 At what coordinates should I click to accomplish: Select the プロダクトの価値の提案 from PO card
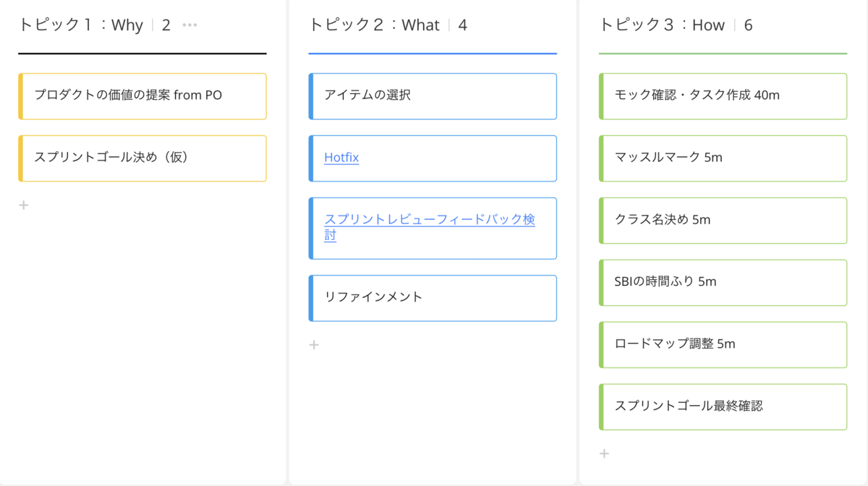[142, 96]
